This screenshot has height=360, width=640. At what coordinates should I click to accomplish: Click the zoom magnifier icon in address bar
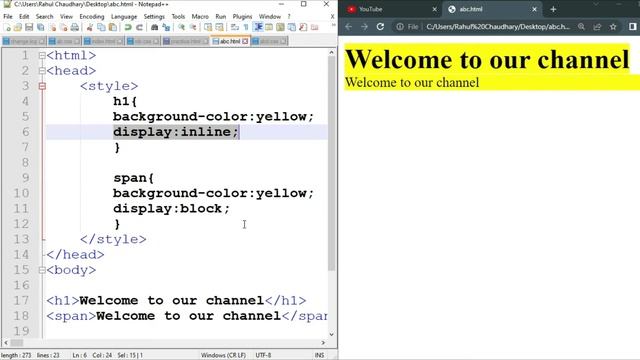(x=581, y=27)
